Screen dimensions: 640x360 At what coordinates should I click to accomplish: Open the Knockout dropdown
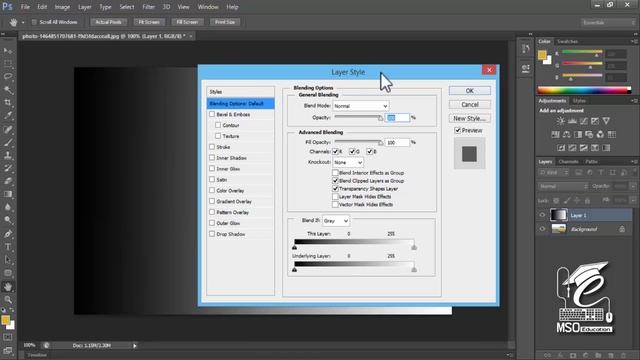(348, 162)
